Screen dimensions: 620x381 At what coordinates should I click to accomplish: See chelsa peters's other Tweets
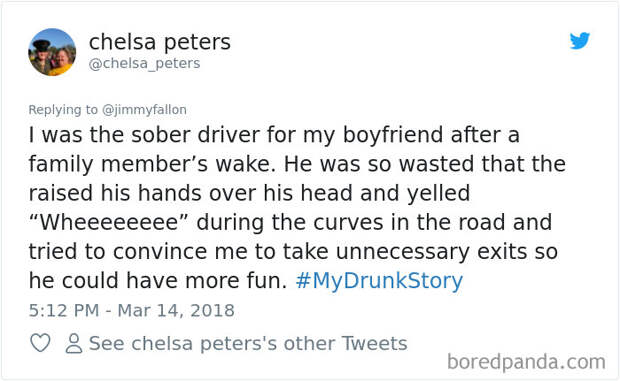pos(248,343)
